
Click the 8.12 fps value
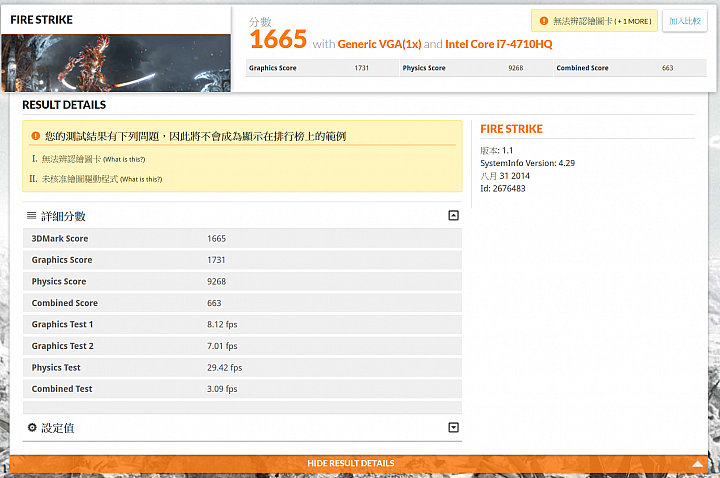pos(222,324)
